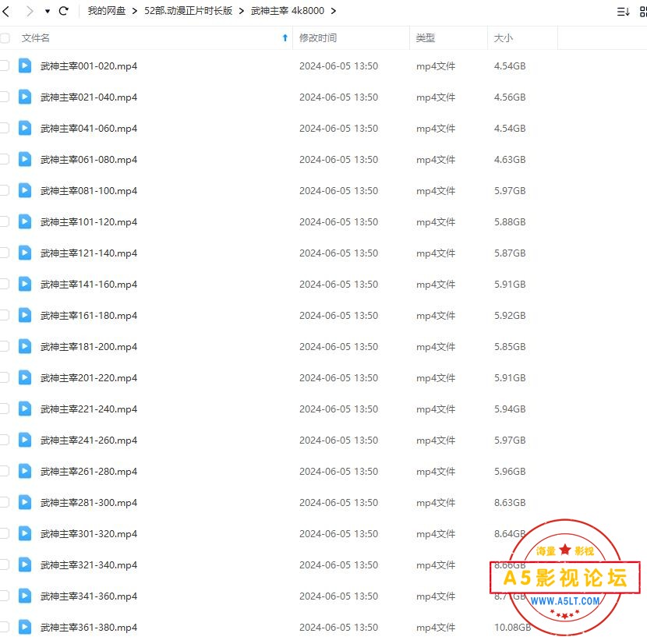Click video icon of 武神主宰241-260.mp4
647x644 pixels.
coord(25,440)
